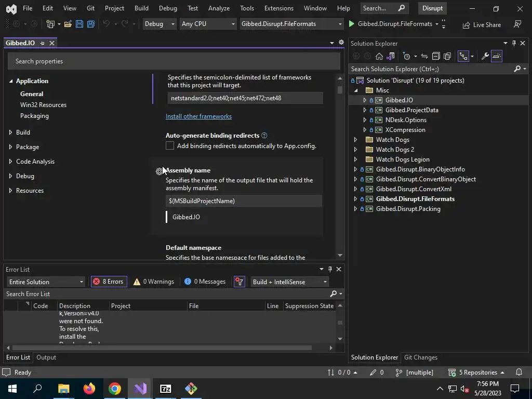This screenshot has width=532, height=399.
Task: Expand the Resources properties section
Action: pos(10,191)
